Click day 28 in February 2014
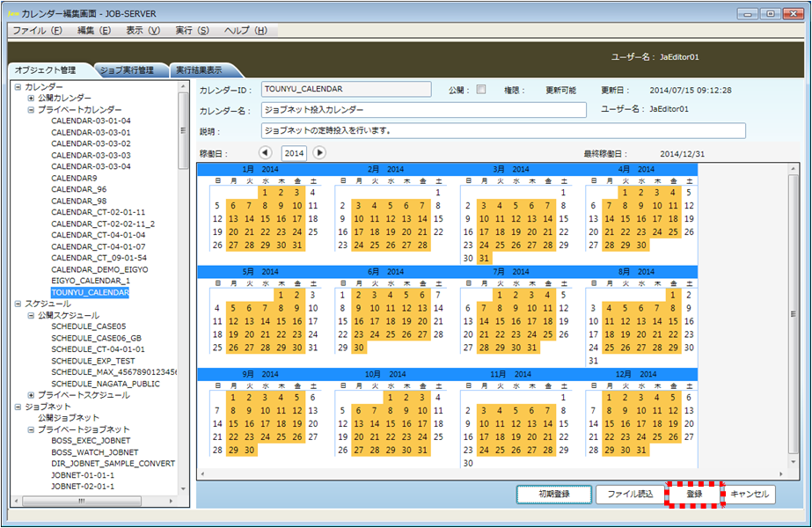The image size is (812, 528). click(x=422, y=246)
